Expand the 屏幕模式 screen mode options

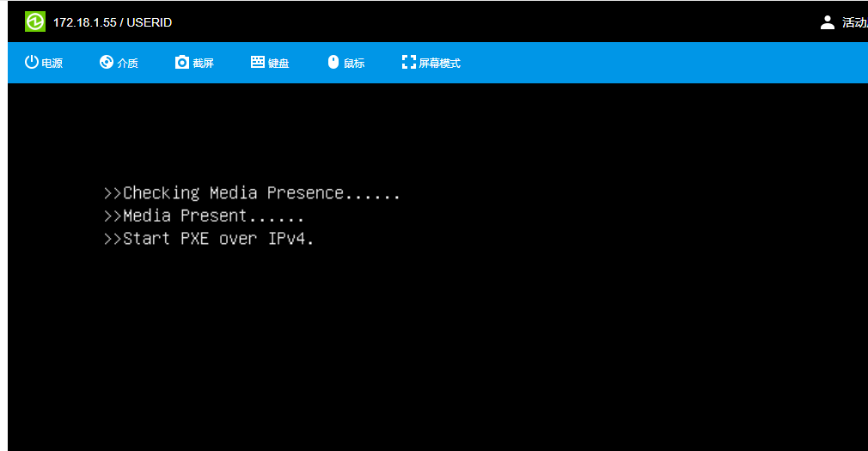(439, 63)
